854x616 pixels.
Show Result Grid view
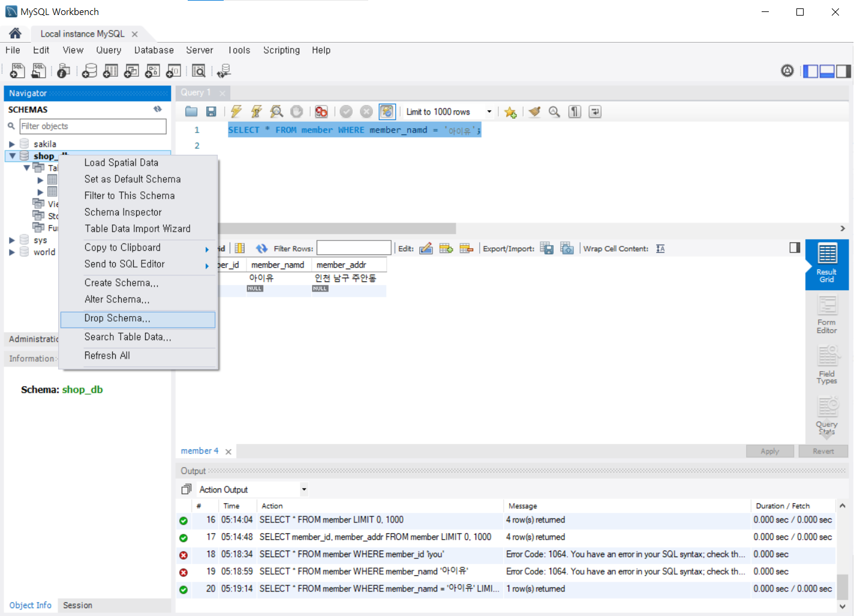827,265
